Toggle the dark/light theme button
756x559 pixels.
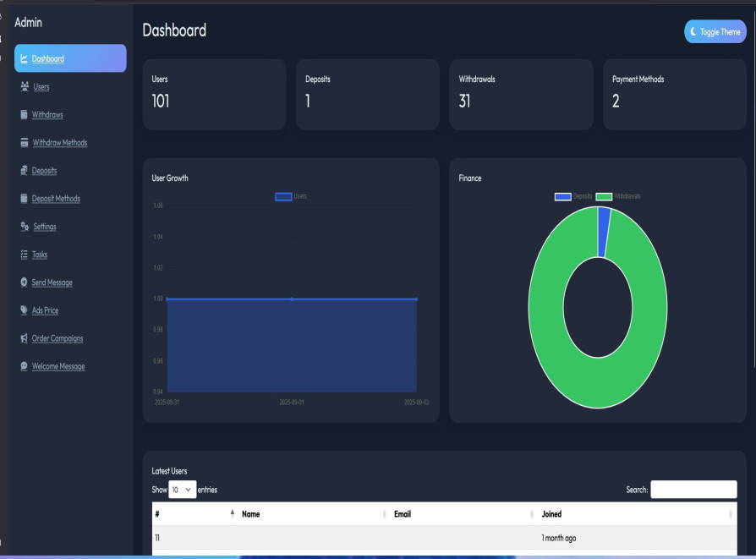tap(715, 31)
